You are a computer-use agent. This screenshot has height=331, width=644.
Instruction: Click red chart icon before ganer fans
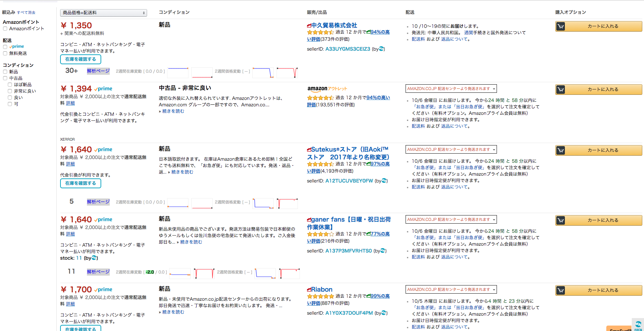[309, 220]
